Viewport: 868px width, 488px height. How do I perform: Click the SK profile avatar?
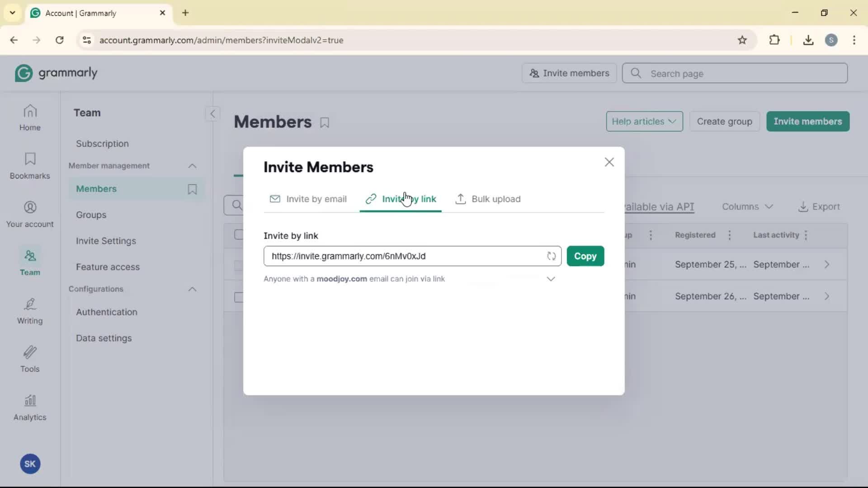point(30,464)
